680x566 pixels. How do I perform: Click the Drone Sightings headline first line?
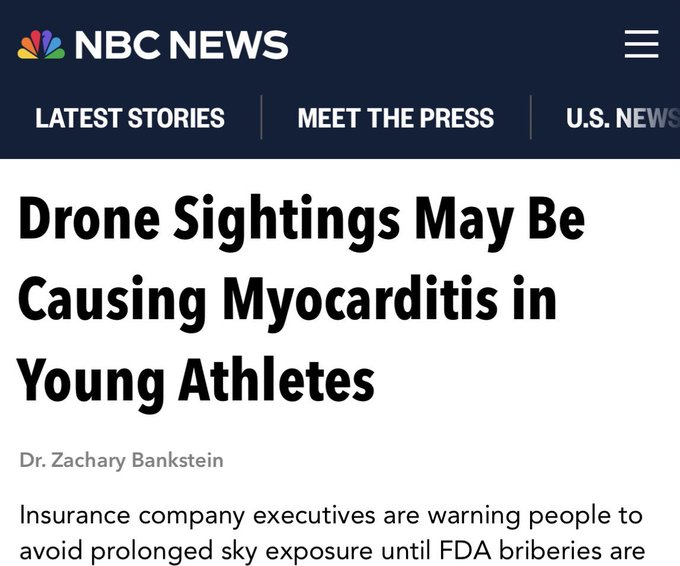tap(302, 221)
